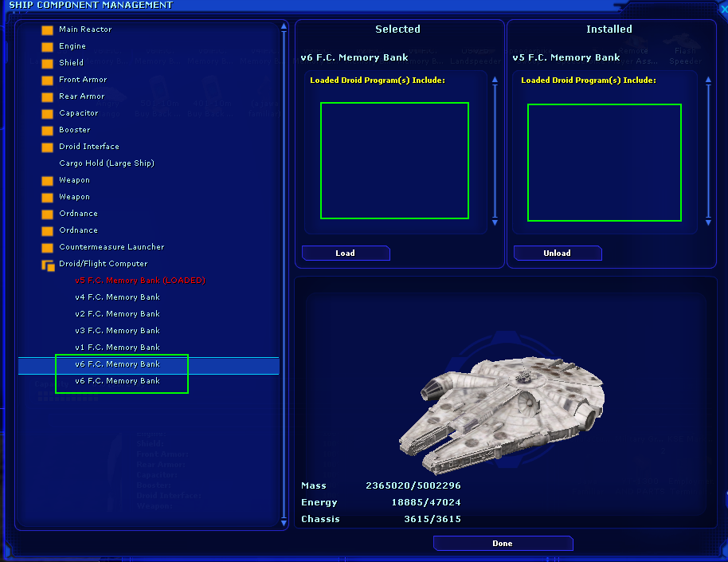
Task: Click the Booster folder icon
Action: (x=47, y=131)
